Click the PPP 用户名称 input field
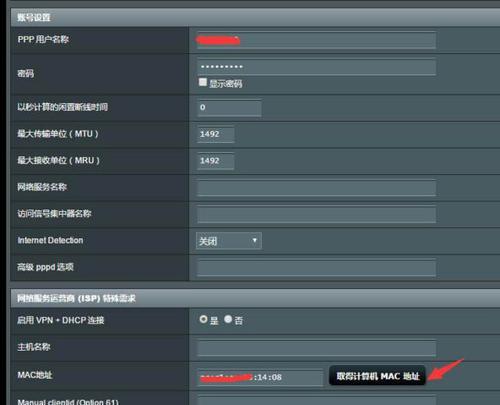The width and height of the screenshot is (500, 405). pyautogui.click(x=316, y=40)
